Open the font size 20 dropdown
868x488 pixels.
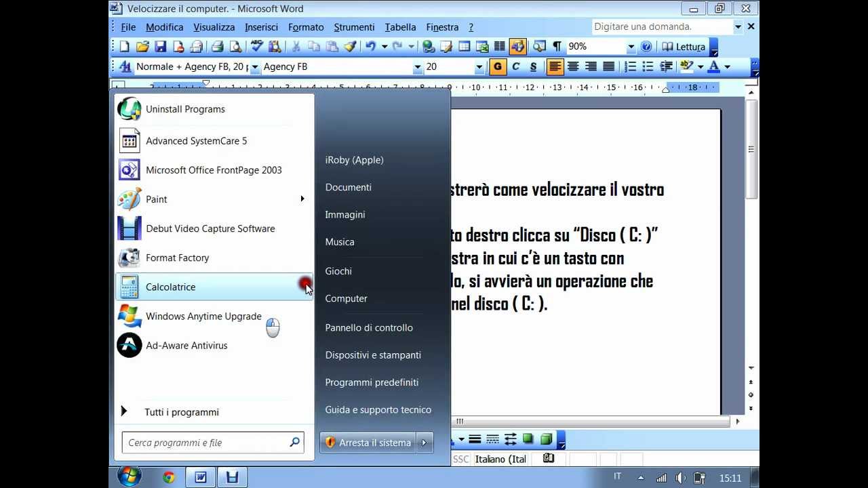pos(479,67)
